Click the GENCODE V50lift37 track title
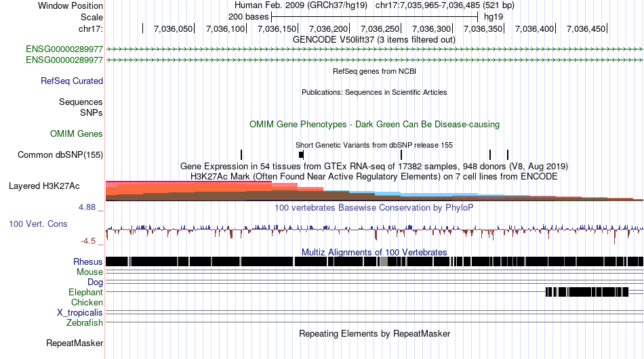644x359 pixels. [374, 40]
